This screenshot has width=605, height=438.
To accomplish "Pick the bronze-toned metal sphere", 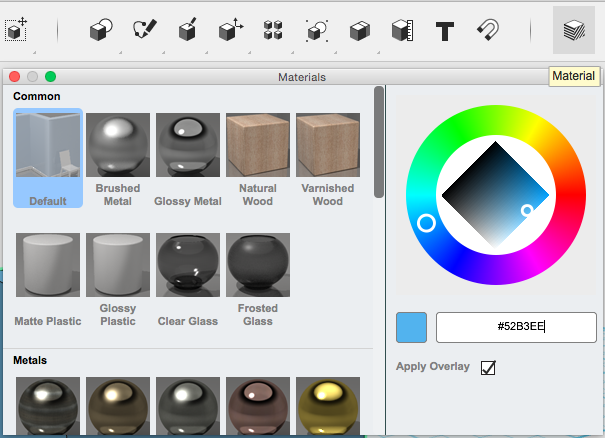I will [x=118, y=406].
